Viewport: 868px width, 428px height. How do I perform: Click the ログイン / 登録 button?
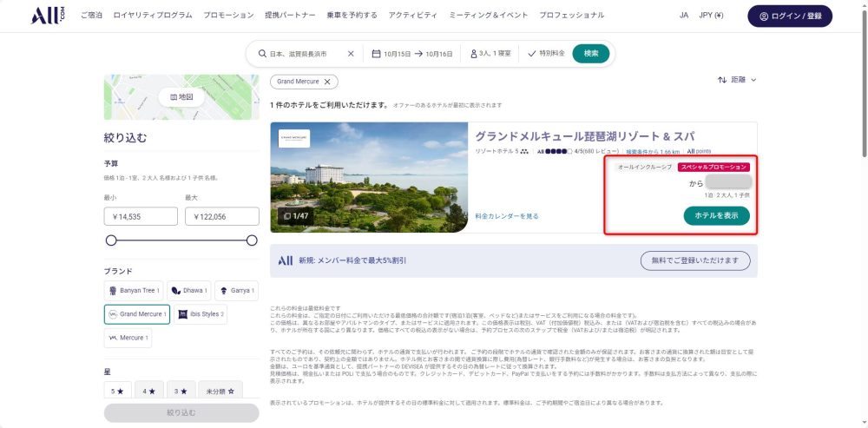790,16
